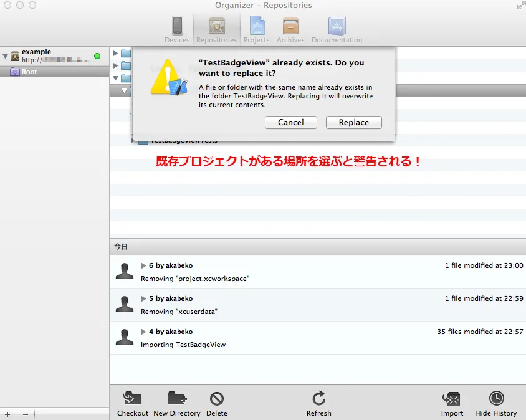Click the Cancel button in dialog
Image resolution: width=526 pixels, height=420 pixels.
[x=290, y=123]
